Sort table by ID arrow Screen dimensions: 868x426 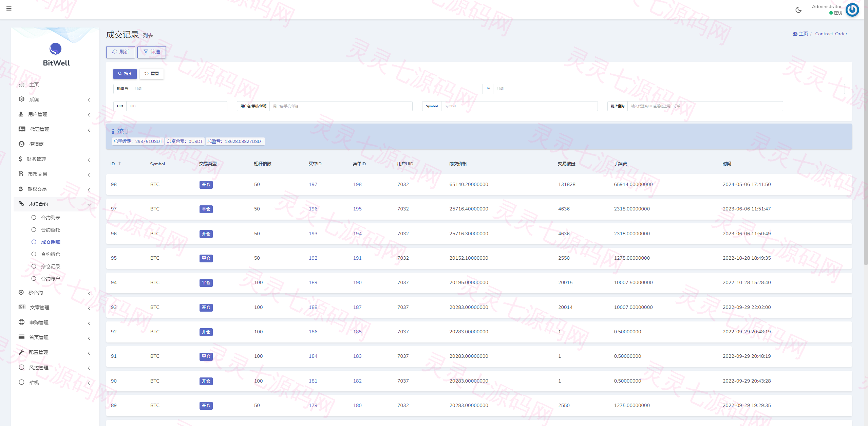(x=119, y=164)
